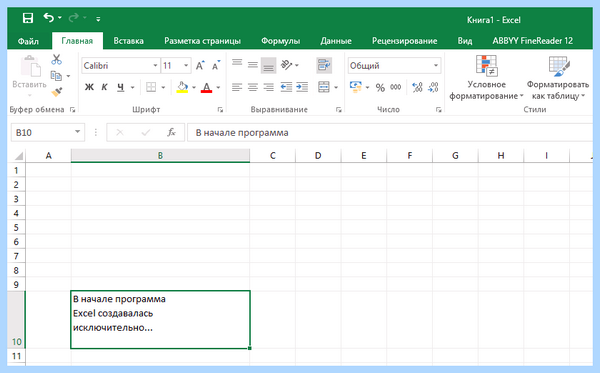Screen dimensions: 600x373
Task: Click Merge and Center cells icon
Action: (x=324, y=87)
